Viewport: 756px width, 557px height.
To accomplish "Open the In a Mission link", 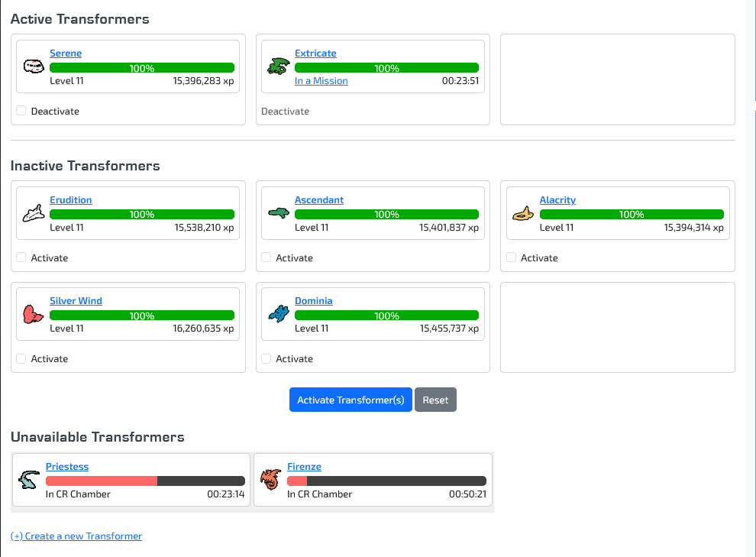I will [321, 81].
